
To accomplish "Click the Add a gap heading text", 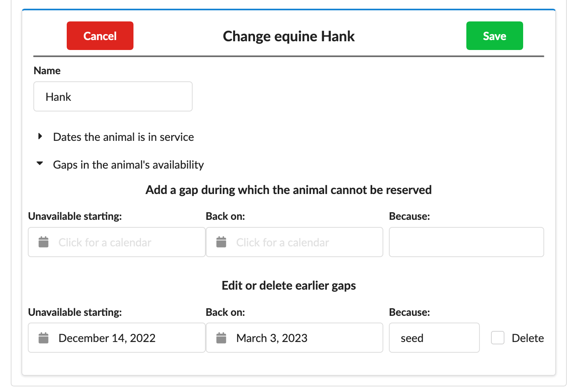I will [289, 190].
